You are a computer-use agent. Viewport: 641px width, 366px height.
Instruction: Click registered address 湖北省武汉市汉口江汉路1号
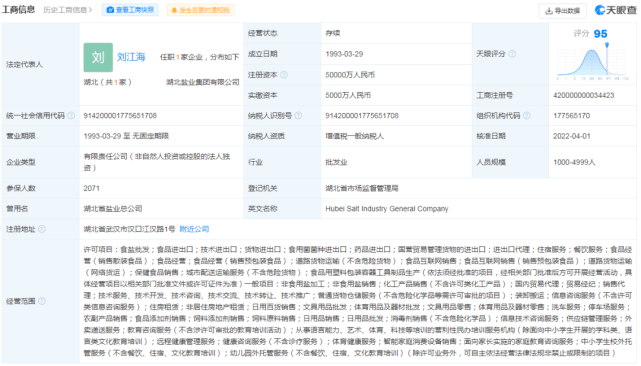[130, 229]
